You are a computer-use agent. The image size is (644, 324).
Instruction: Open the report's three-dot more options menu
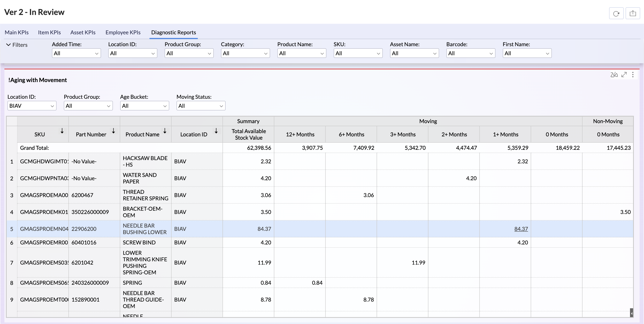click(x=633, y=75)
